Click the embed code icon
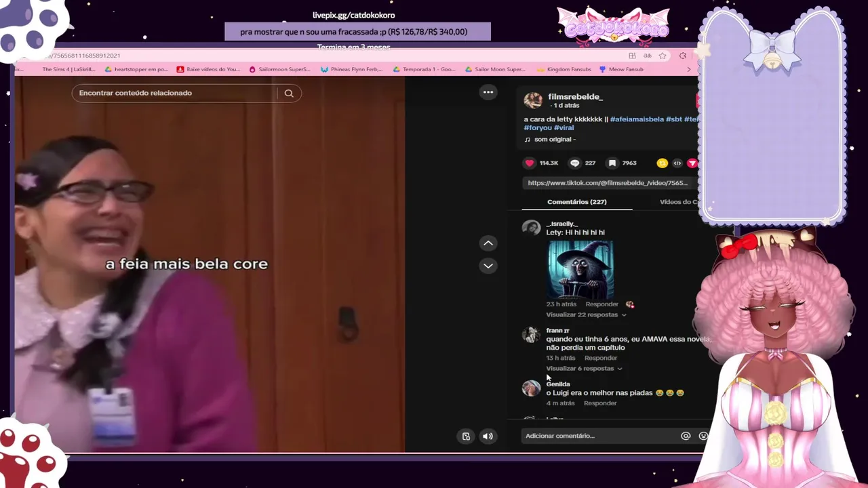 [677, 163]
